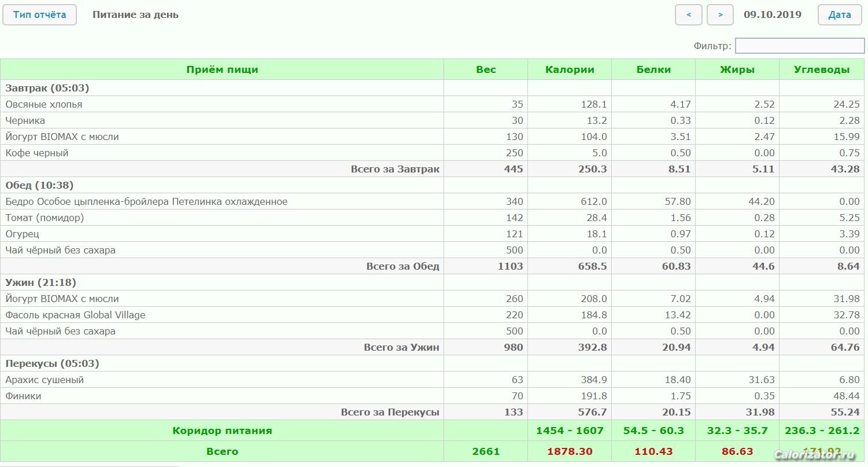Open the Тип отчёта report type button

(39, 15)
